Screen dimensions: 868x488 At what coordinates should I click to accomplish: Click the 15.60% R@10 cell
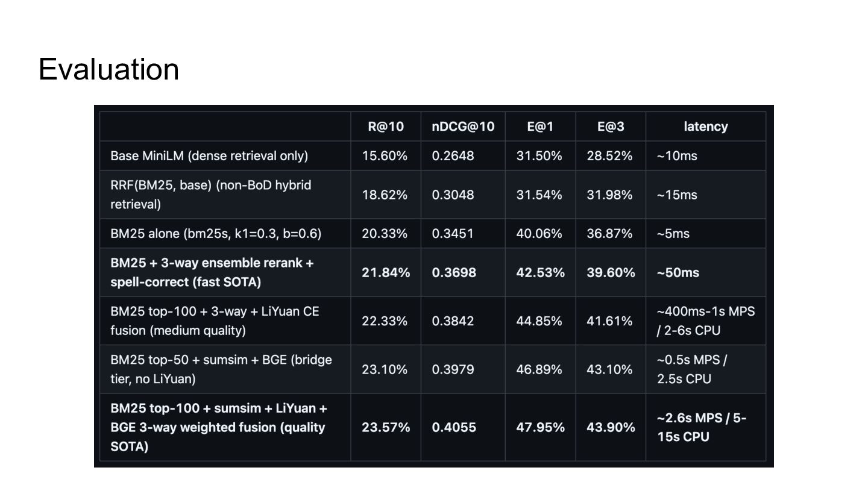(x=385, y=155)
